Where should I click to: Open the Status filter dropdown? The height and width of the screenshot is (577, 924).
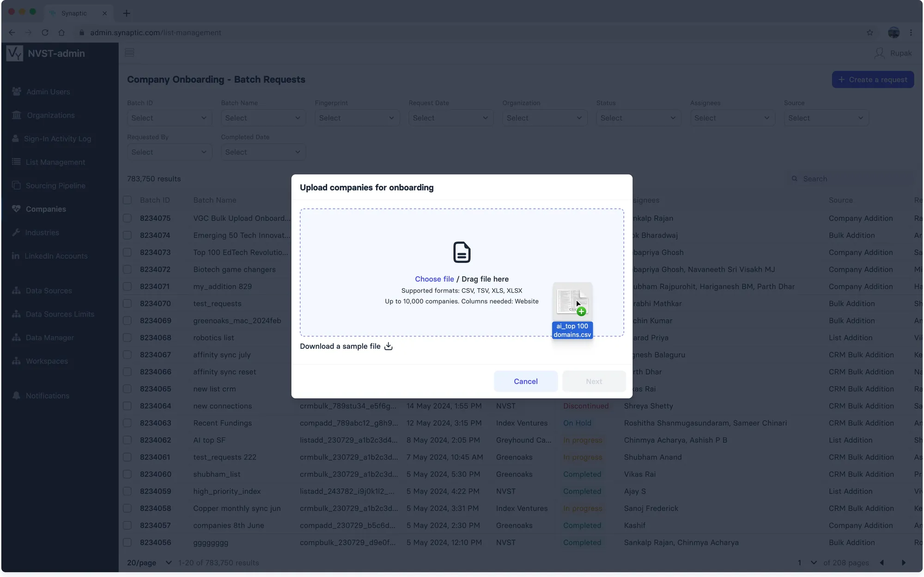point(638,118)
